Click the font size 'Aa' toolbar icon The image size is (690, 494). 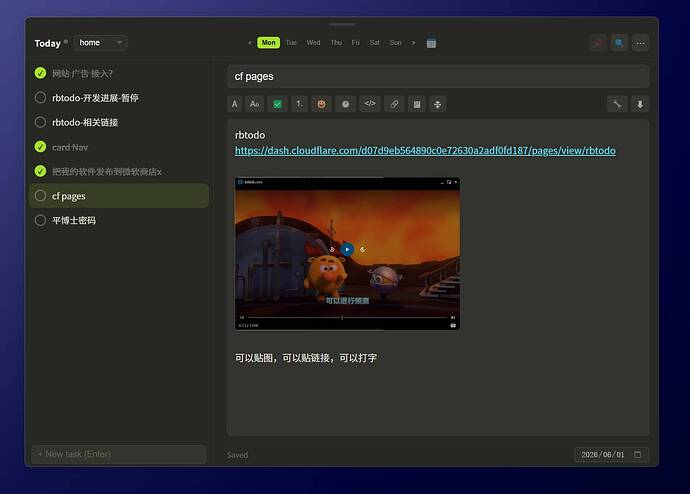[254, 104]
